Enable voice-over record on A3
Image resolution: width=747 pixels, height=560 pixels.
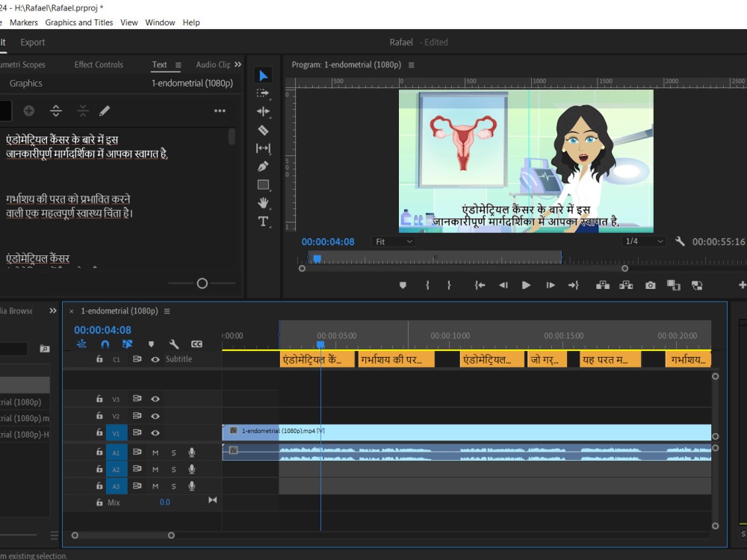coord(191,486)
